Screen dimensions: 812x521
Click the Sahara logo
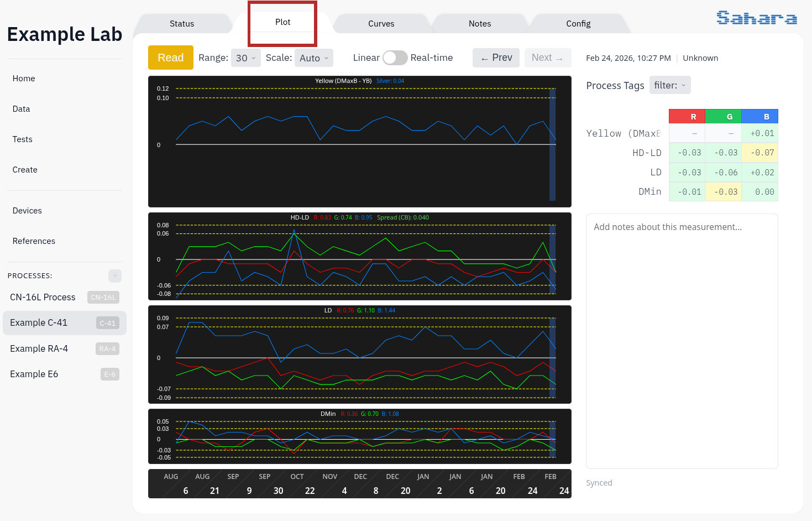point(756,18)
